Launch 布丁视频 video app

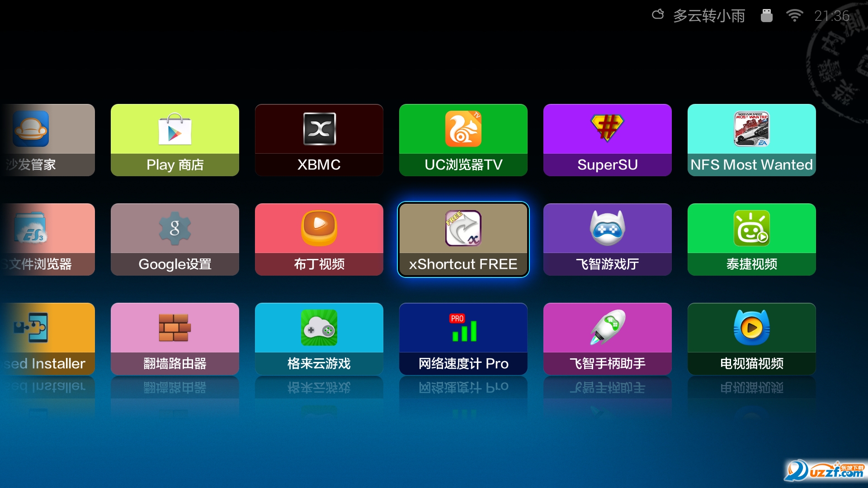coord(319,239)
